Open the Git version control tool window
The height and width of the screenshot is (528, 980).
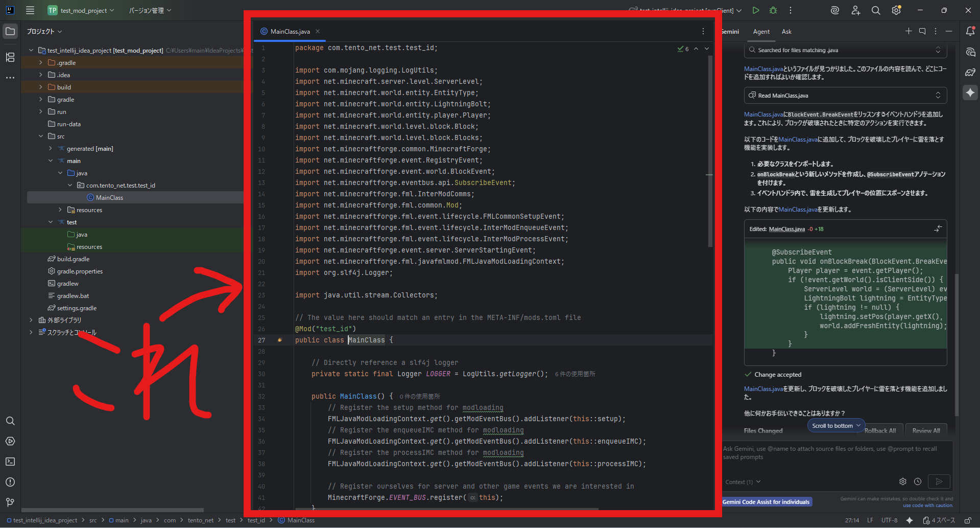click(x=10, y=502)
